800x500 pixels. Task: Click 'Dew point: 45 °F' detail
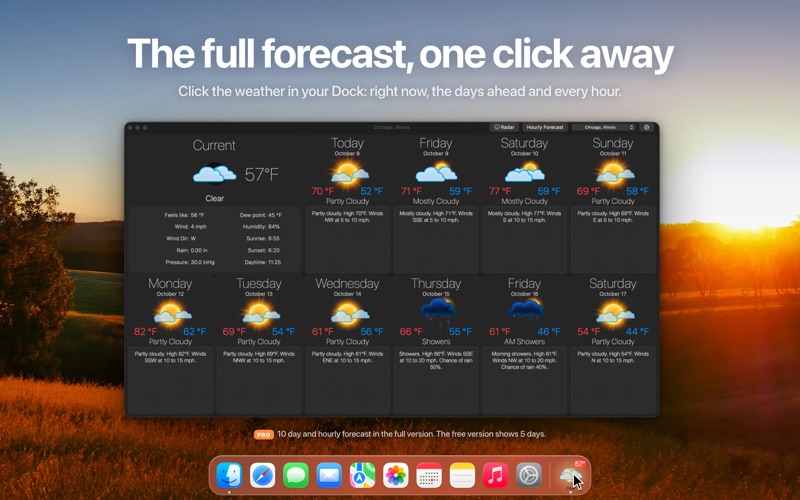261,215
